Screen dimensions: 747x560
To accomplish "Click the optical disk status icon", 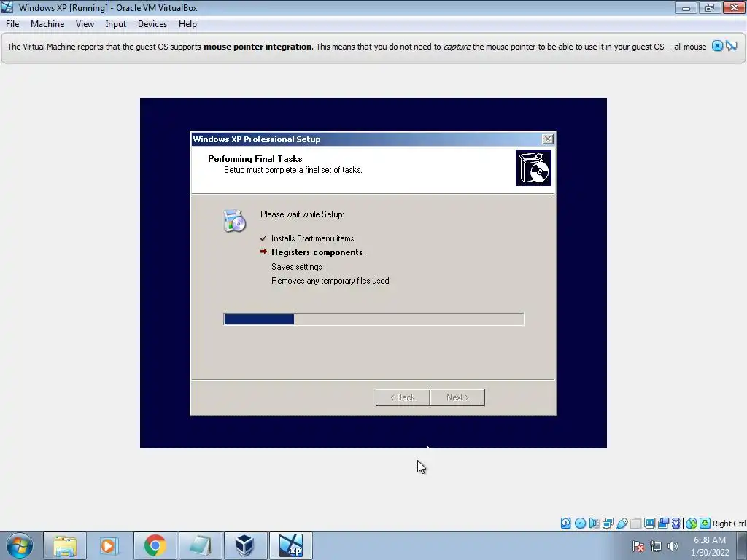I will tap(580, 524).
